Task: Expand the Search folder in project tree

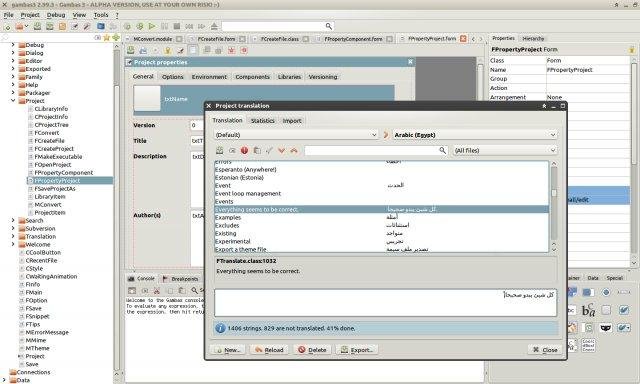Action: coord(13,220)
